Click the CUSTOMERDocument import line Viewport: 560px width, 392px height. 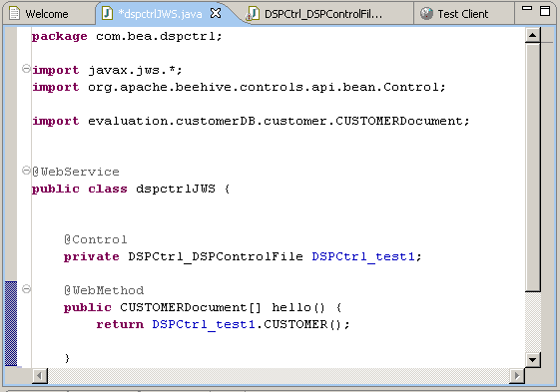click(x=251, y=121)
